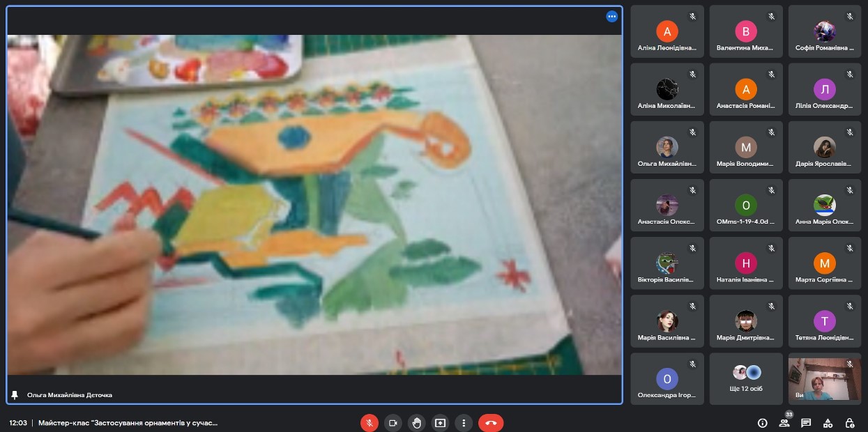The height and width of the screenshot is (432, 868).
Task: Click the muted mic icon on Валентина Миха tile
Action: (772, 15)
